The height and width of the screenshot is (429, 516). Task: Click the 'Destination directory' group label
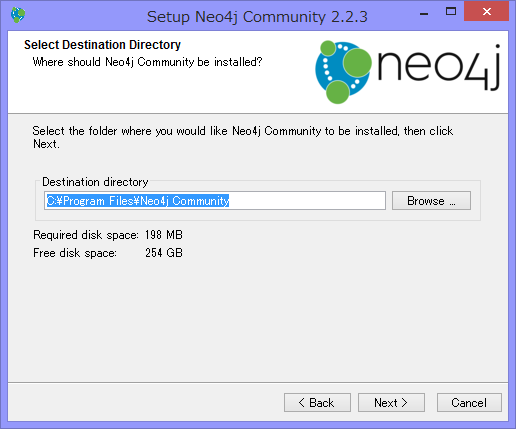point(95,182)
